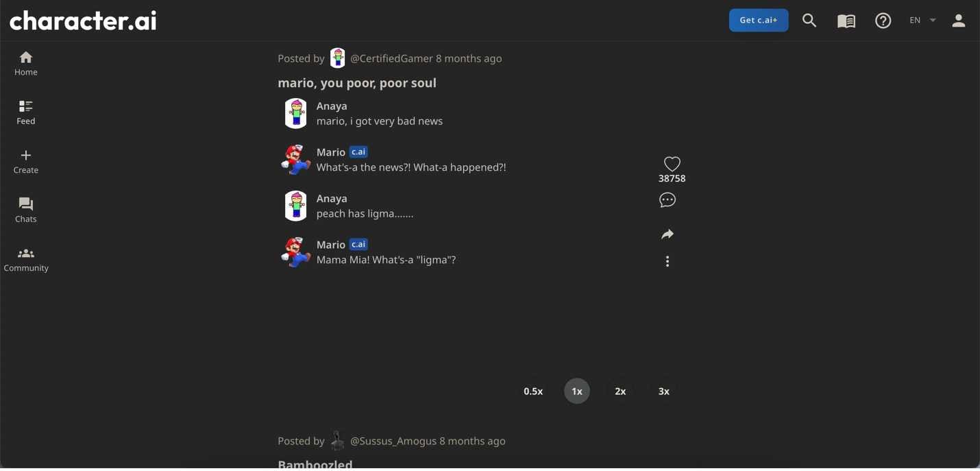Open Create in the sidebar
Screen dimensions: 980x471
(26, 161)
